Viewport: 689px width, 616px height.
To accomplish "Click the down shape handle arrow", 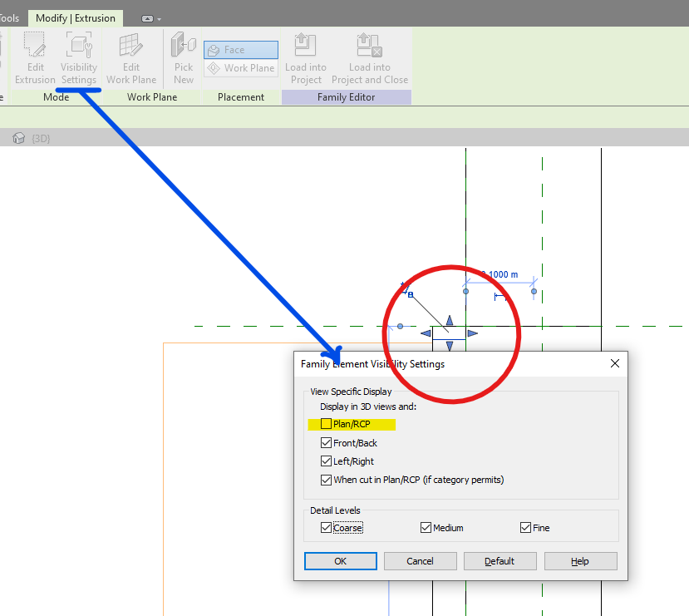I will [x=450, y=346].
